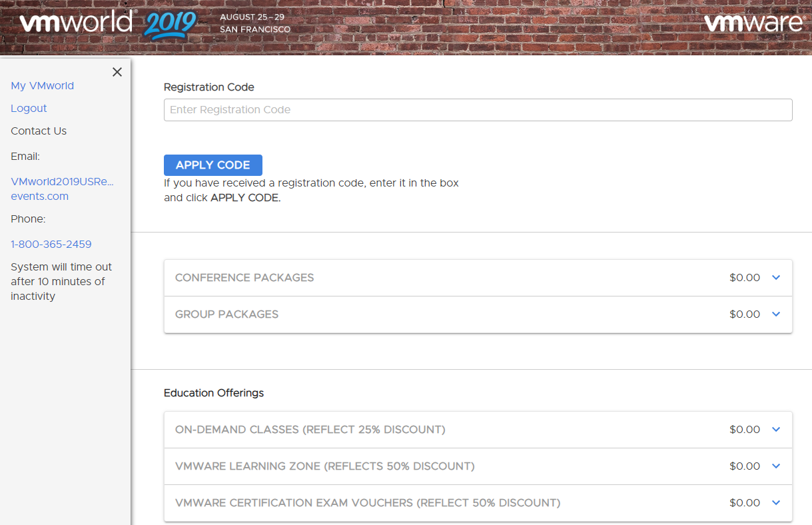The height and width of the screenshot is (525, 812).
Task: Click the VMworld 2019 logo in the header
Action: tap(108, 23)
